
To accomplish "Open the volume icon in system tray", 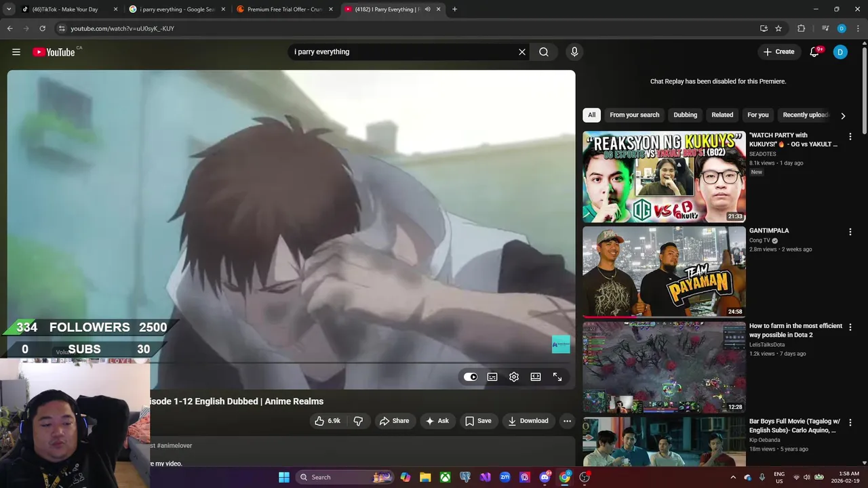I will click(x=807, y=477).
